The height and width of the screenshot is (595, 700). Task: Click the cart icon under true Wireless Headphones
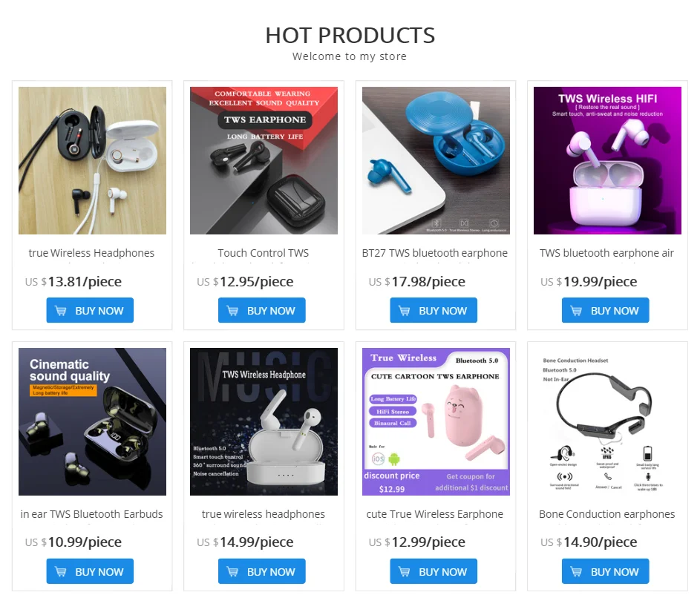pyautogui.click(x=60, y=310)
